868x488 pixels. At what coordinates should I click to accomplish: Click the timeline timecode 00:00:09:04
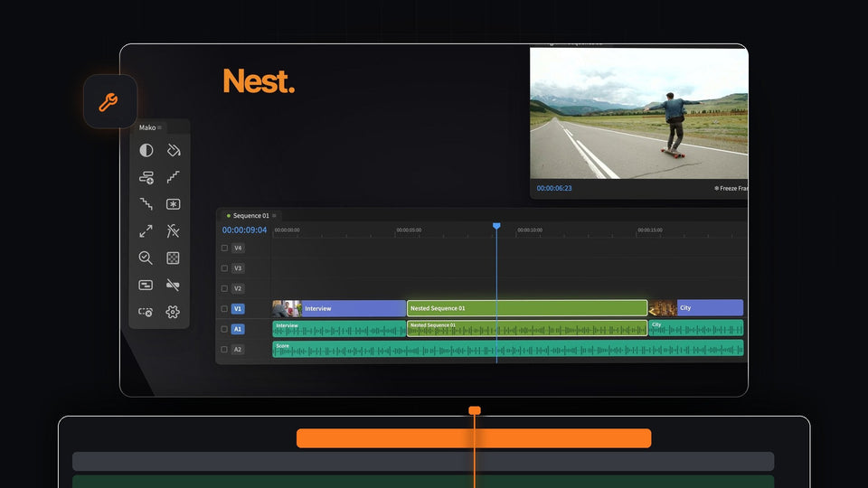[x=244, y=230]
